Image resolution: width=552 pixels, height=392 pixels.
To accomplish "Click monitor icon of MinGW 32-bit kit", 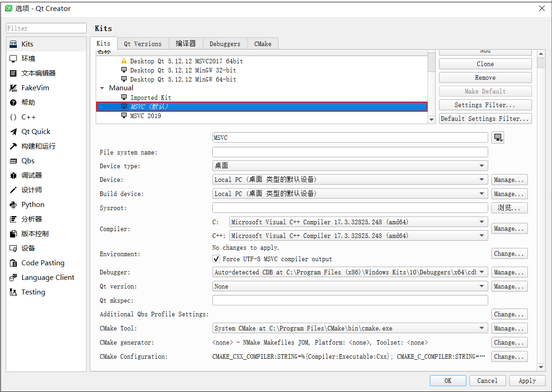I will point(124,70).
